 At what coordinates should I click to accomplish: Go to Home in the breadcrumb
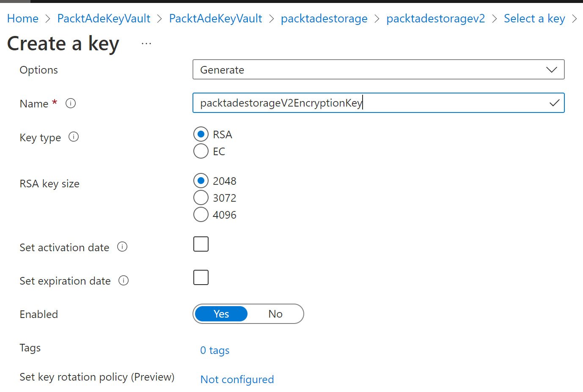[23, 19]
